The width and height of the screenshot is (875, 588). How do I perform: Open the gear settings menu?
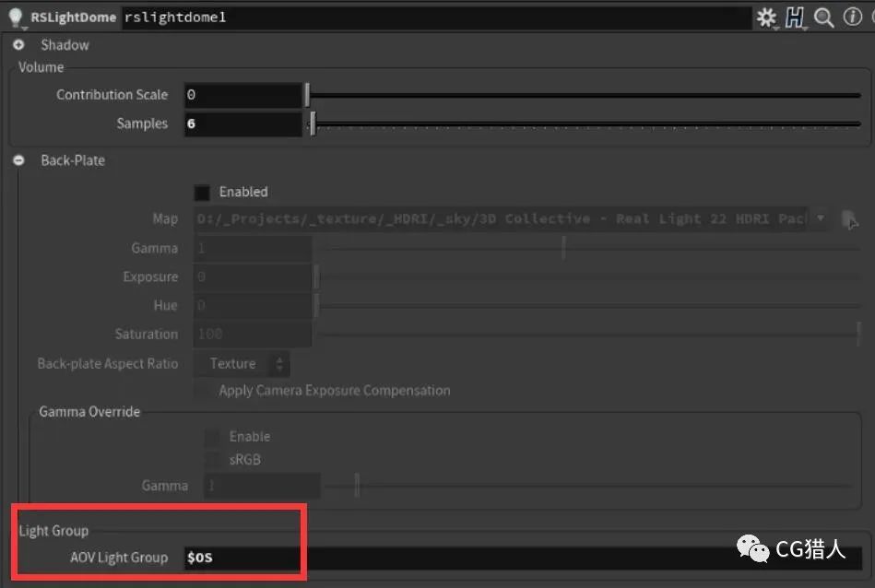point(768,17)
